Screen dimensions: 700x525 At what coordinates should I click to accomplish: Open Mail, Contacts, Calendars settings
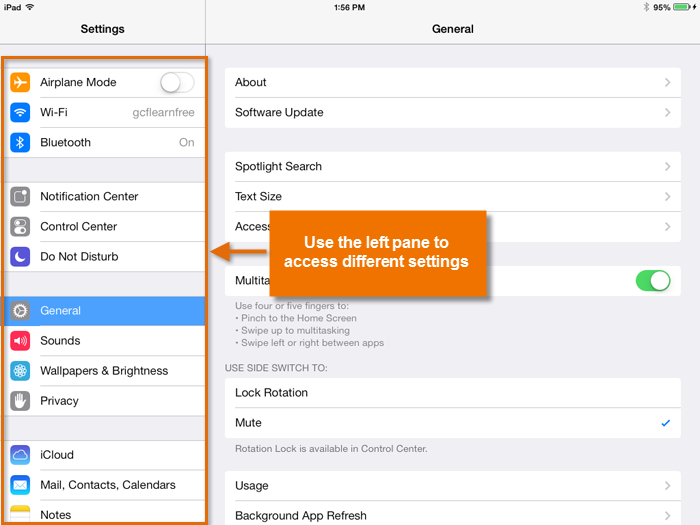[x=105, y=485]
